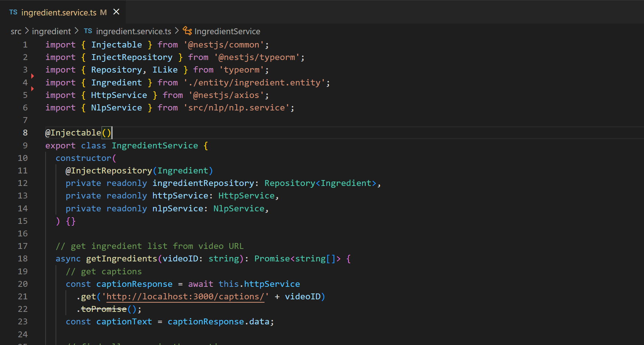644x345 pixels.
Task: Click captionResponse.data on line 23
Action: click(219, 321)
